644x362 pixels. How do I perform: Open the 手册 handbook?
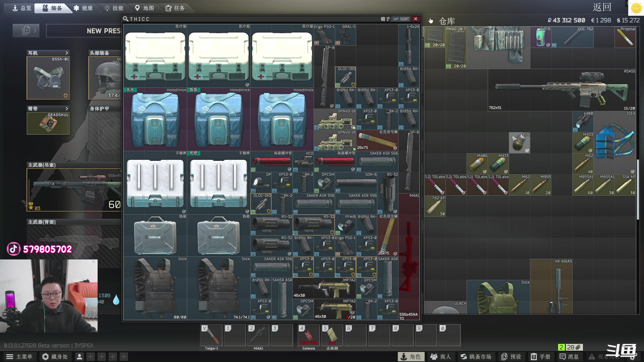pyautogui.click(x=541, y=357)
